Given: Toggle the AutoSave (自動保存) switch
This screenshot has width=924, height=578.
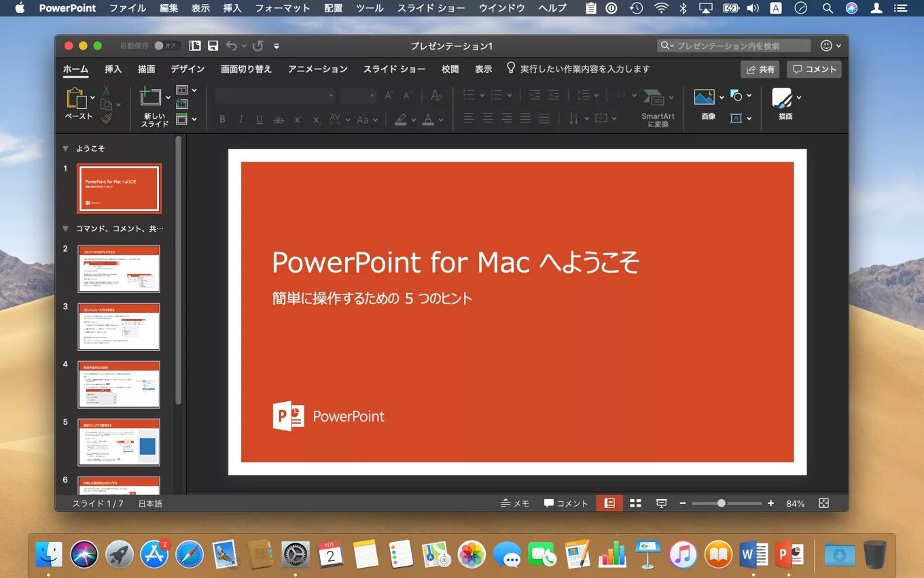Looking at the screenshot, I should click(166, 46).
